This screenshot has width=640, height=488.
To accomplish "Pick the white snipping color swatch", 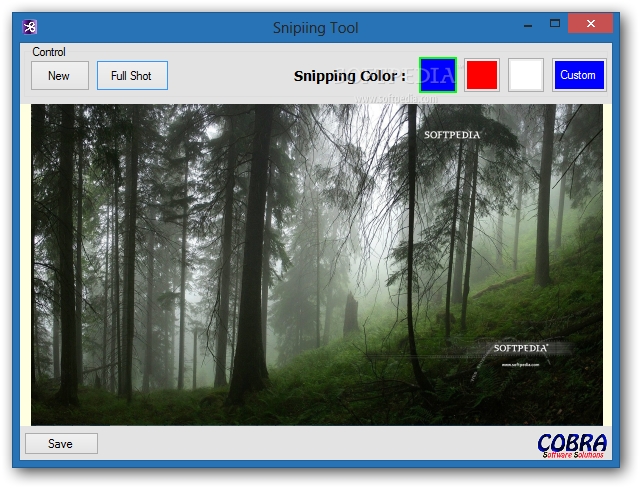I will point(526,75).
